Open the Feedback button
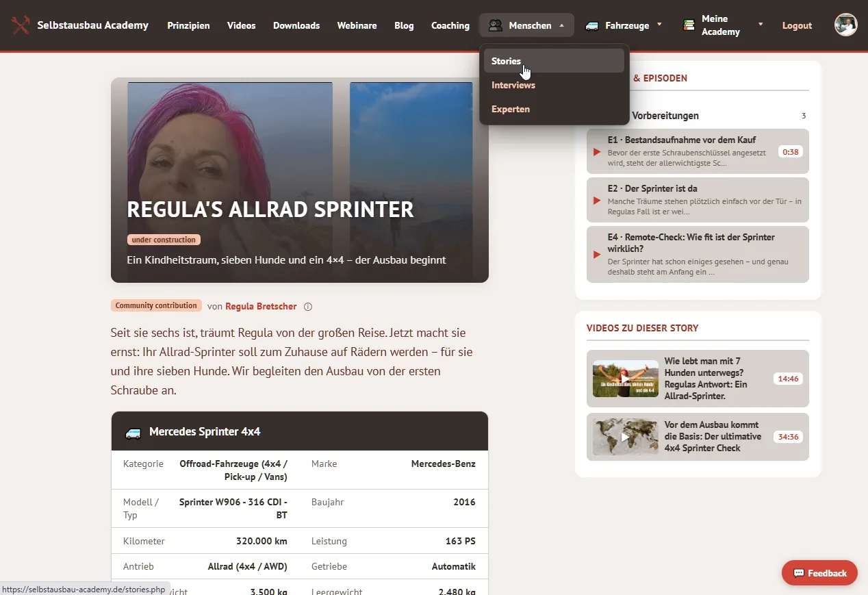The height and width of the screenshot is (595, 868). 819,573
